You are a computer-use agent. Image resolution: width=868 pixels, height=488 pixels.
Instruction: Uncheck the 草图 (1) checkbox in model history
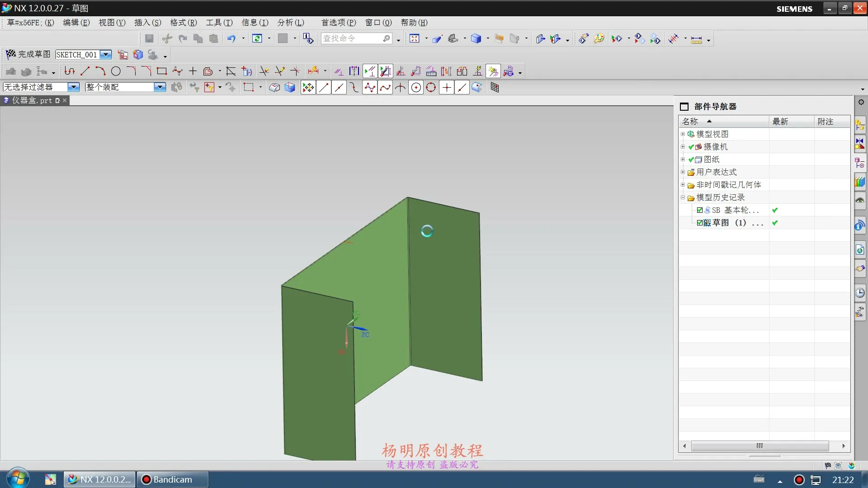[700, 223]
